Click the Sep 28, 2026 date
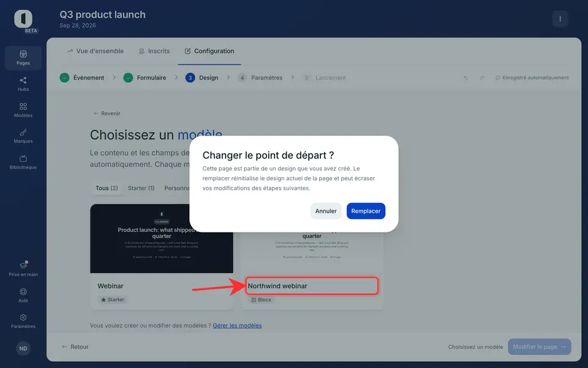This screenshot has height=368, width=588. [x=78, y=26]
